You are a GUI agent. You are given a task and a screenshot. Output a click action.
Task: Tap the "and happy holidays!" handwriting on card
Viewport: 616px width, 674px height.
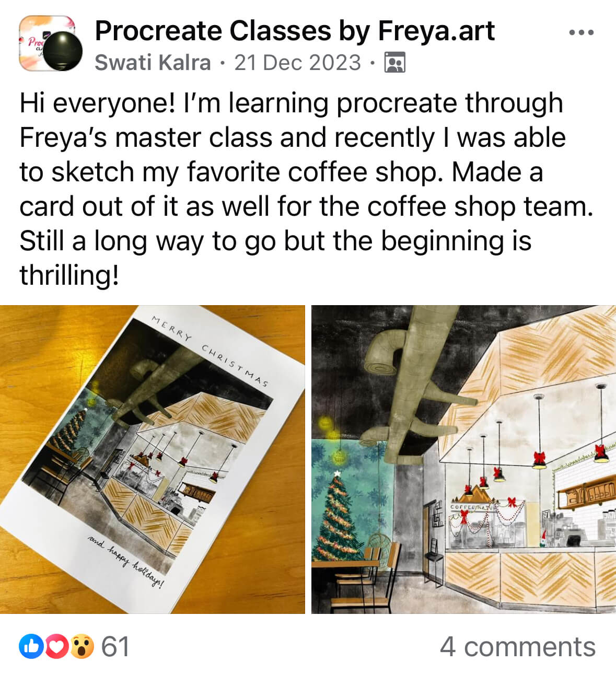[x=126, y=562]
